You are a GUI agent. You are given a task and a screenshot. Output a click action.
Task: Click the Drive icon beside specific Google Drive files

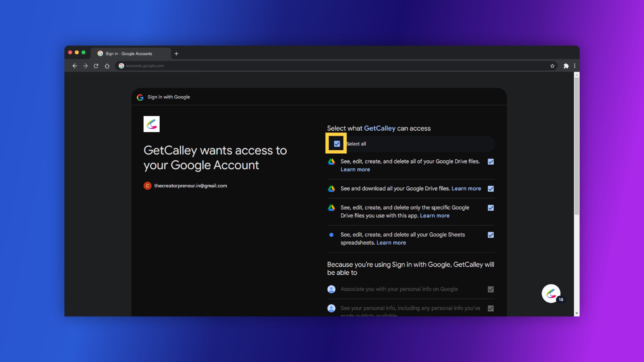coord(331,208)
